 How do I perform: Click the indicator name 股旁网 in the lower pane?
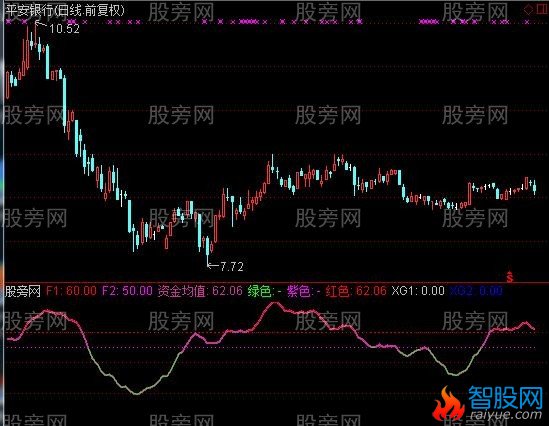point(22,291)
